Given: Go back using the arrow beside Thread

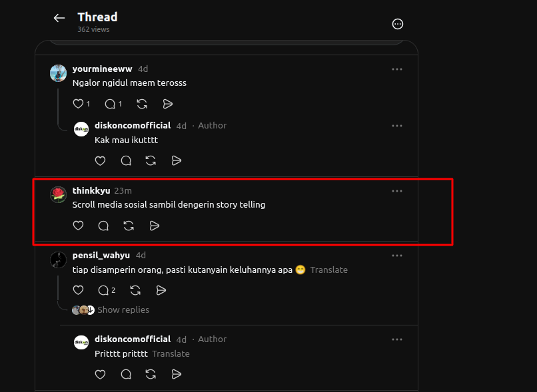Looking at the screenshot, I should coord(59,18).
